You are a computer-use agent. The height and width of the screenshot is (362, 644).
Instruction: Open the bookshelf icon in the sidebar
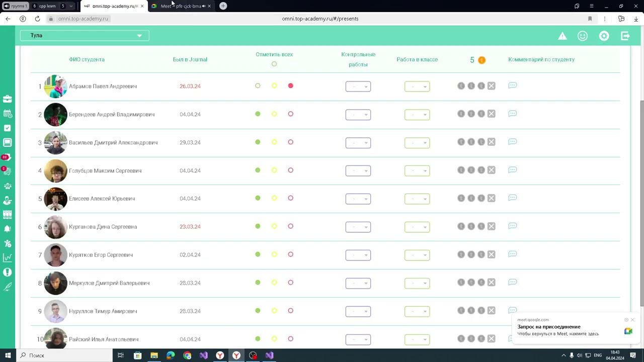click(7, 215)
